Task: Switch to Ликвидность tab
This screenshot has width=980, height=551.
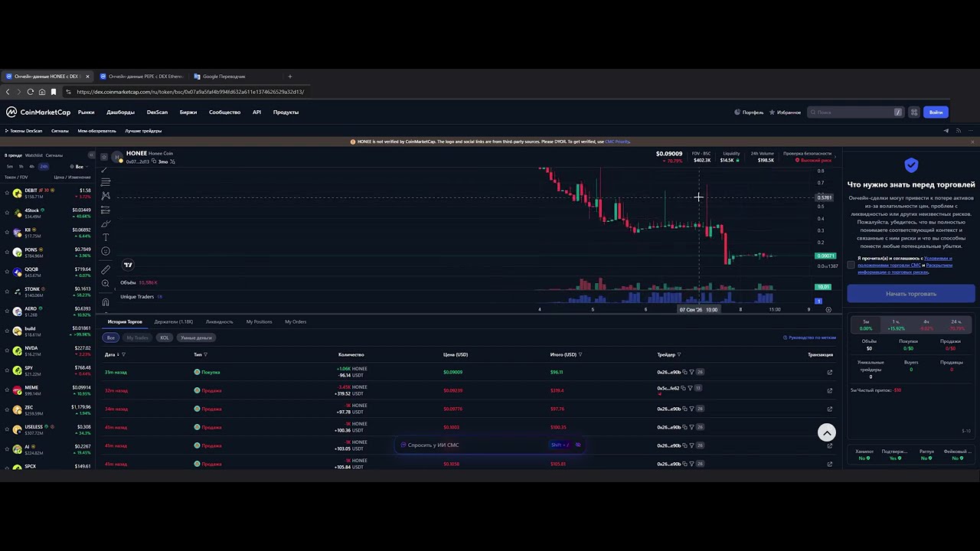Action: point(220,322)
